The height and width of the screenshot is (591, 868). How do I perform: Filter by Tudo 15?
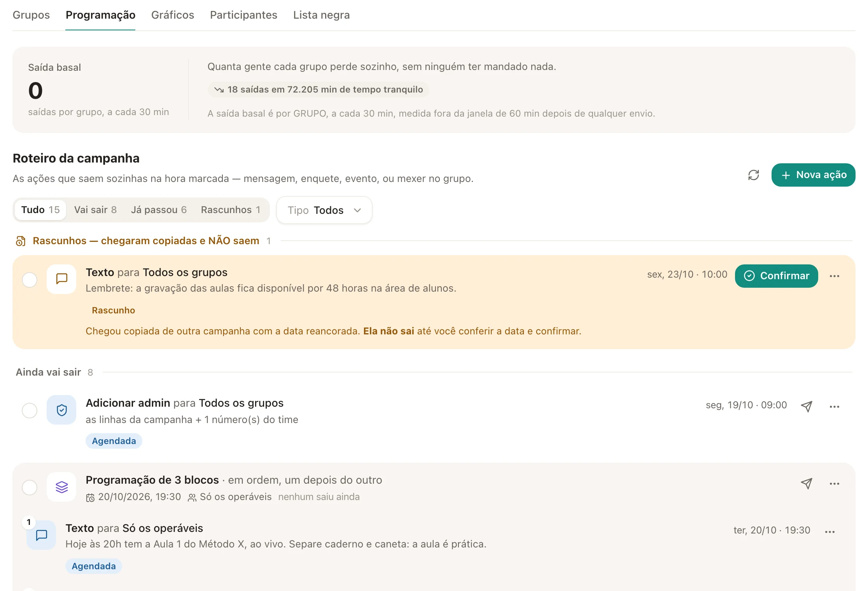pos(40,210)
